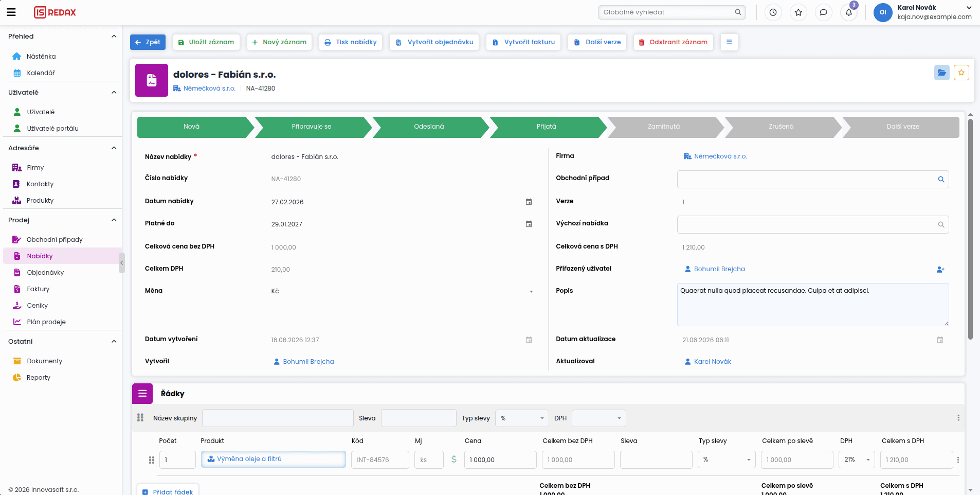980x495 pixels.
Task: Open group DPH dropdown
Action: 598,418
